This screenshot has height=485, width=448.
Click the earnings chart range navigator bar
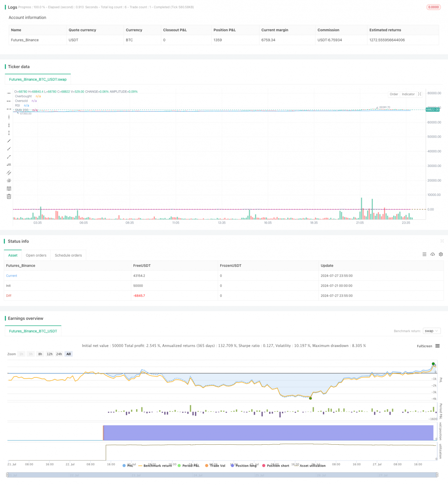pyautogui.click(x=222, y=475)
